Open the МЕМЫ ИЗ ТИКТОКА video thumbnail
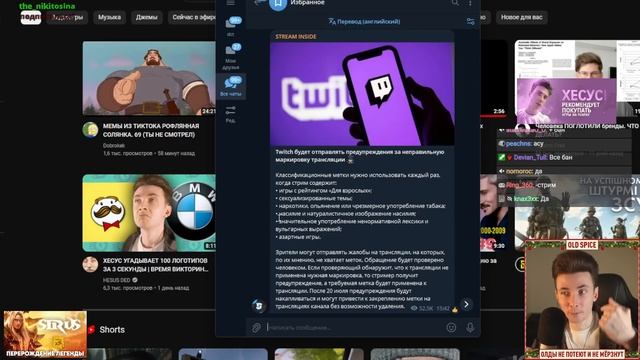The image size is (640, 360). pyautogui.click(x=149, y=78)
